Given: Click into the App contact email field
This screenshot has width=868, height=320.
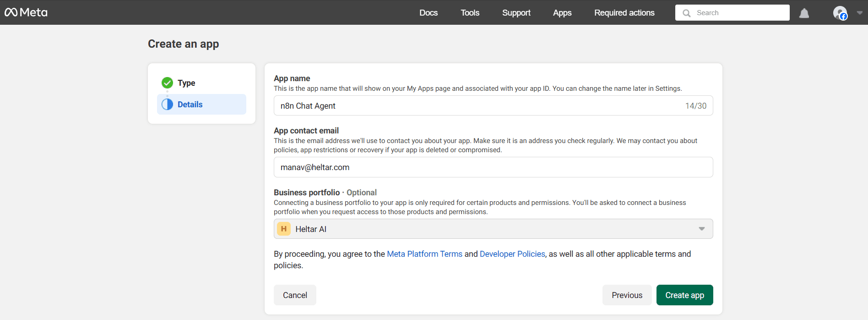Looking at the screenshot, I should [493, 167].
